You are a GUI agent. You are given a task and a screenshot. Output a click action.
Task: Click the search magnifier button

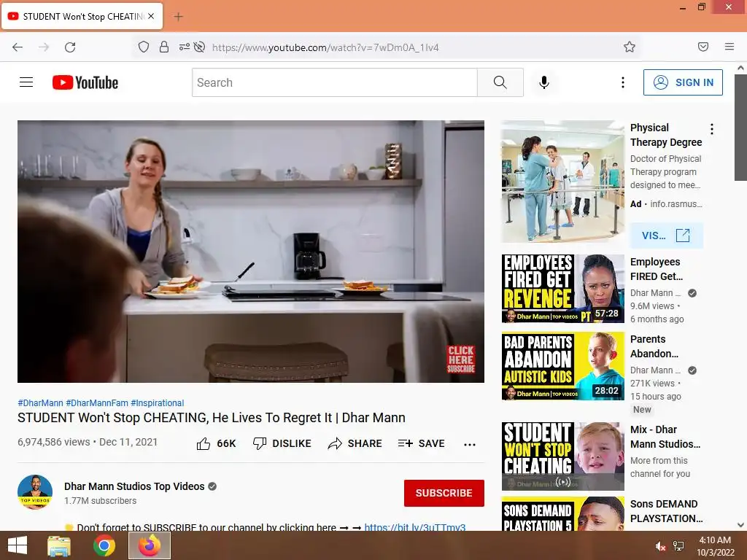500,82
